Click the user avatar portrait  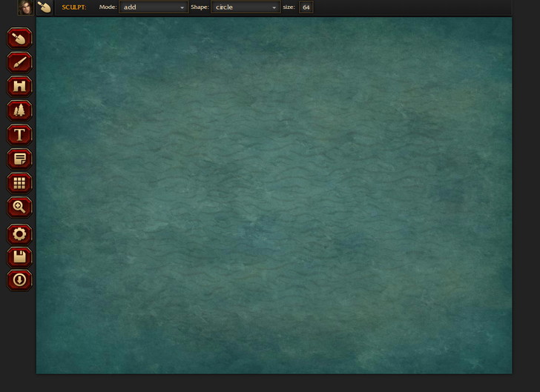[x=25, y=7]
